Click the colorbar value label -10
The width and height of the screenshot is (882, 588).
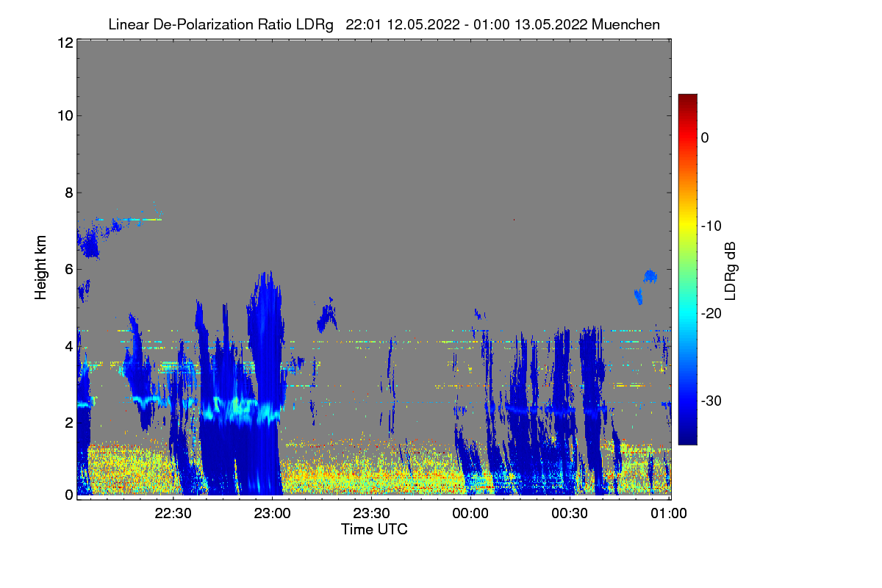[x=711, y=226]
